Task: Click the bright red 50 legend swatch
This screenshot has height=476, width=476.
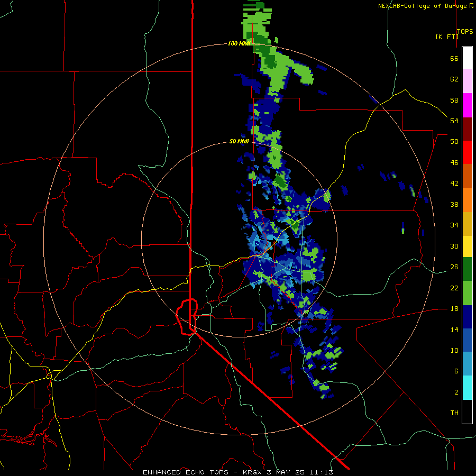Action: tap(467, 152)
